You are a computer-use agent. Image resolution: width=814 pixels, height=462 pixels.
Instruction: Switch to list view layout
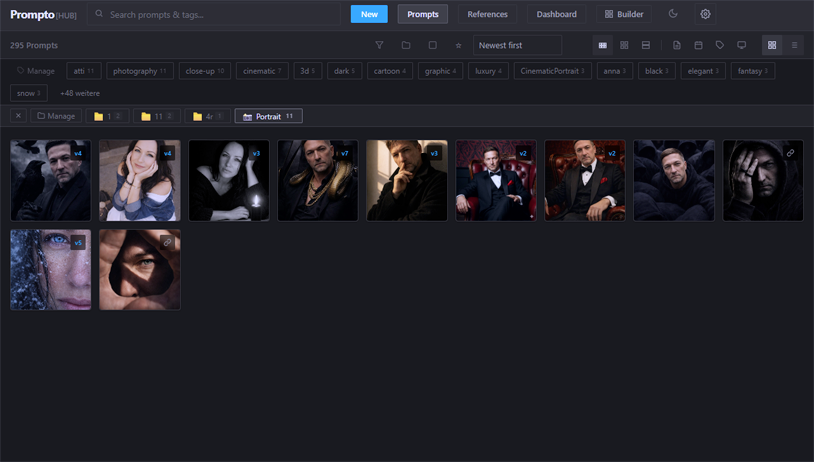tap(794, 45)
